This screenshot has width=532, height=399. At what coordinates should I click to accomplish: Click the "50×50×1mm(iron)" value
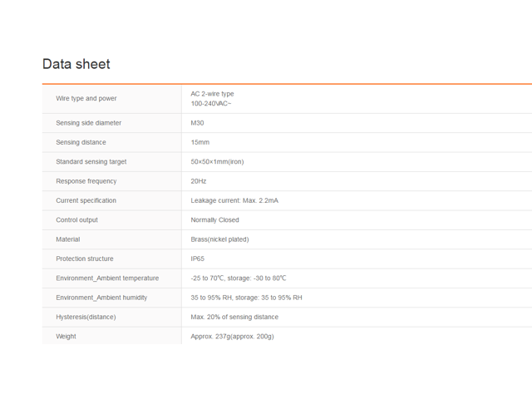point(217,161)
